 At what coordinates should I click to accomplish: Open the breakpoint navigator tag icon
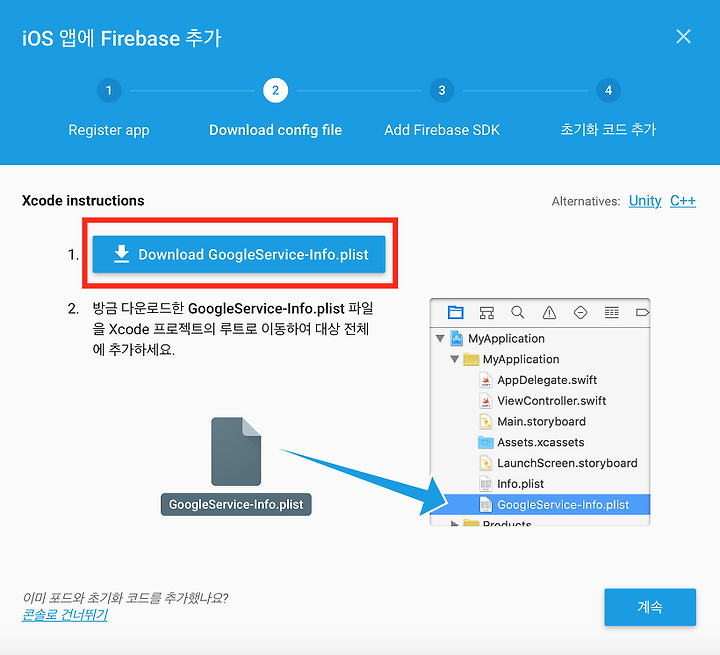coord(642,313)
